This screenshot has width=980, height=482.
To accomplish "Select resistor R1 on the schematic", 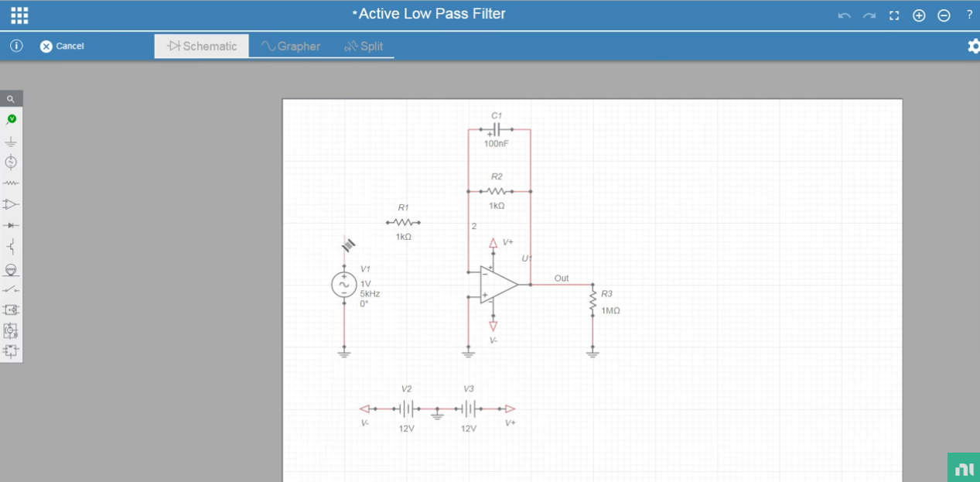I will (x=403, y=223).
